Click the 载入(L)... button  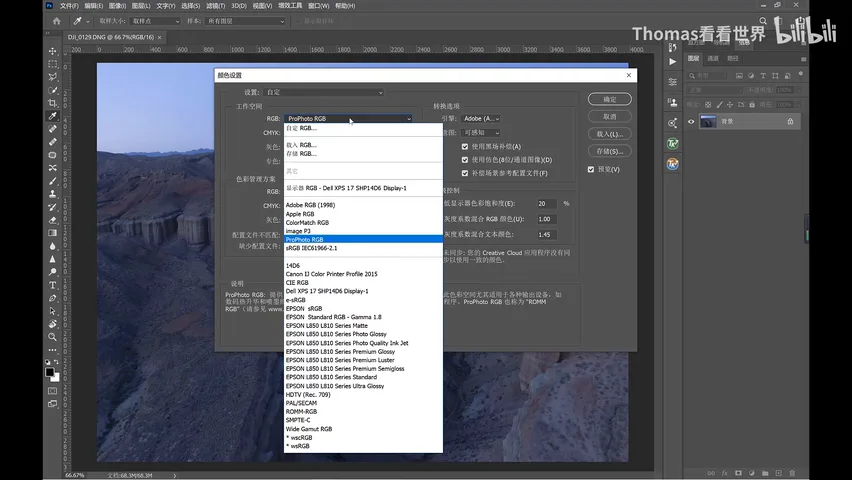tap(610, 134)
